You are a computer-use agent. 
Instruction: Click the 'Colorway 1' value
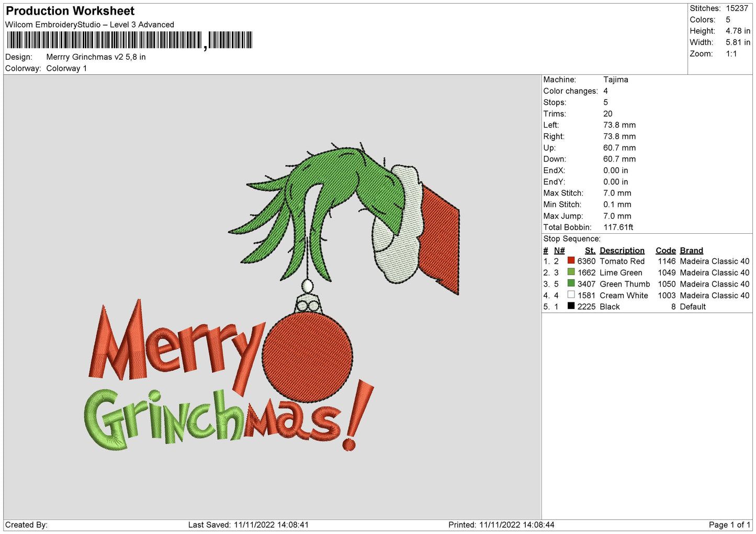(x=66, y=69)
